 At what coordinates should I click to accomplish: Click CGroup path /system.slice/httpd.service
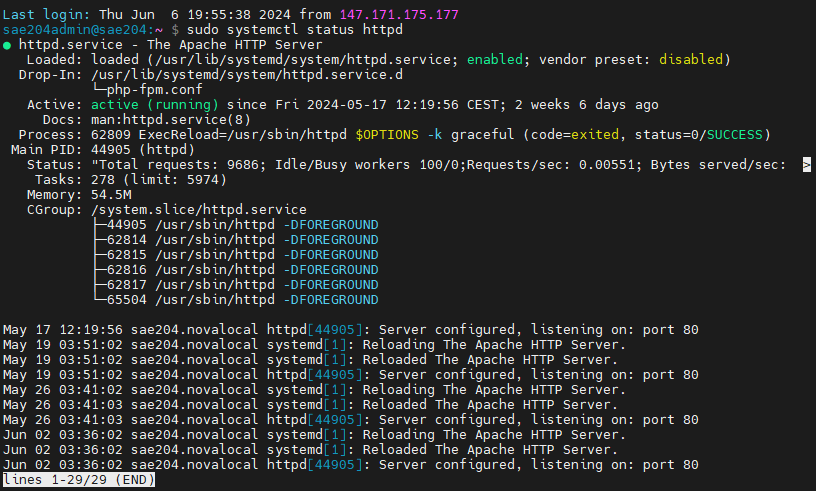199,210
